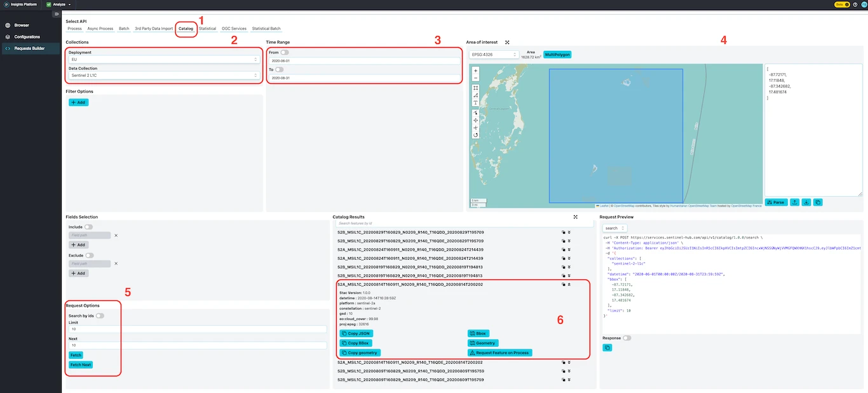Open Configurations in the sidebar
The height and width of the screenshot is (393, 868).
coord(27,37)
